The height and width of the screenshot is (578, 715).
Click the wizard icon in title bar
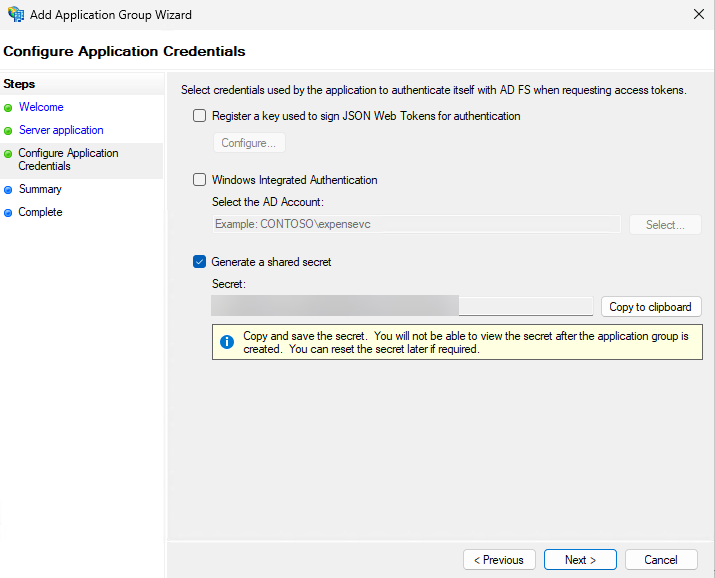coord(16,15)
